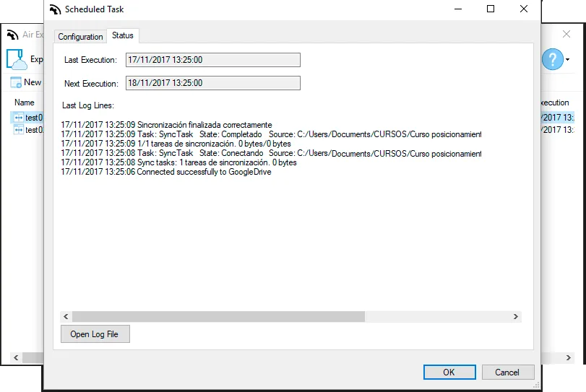Click log line 'Sincronización finalizada correctamente'
The image size is (586, 392).
tap(166, 125)
